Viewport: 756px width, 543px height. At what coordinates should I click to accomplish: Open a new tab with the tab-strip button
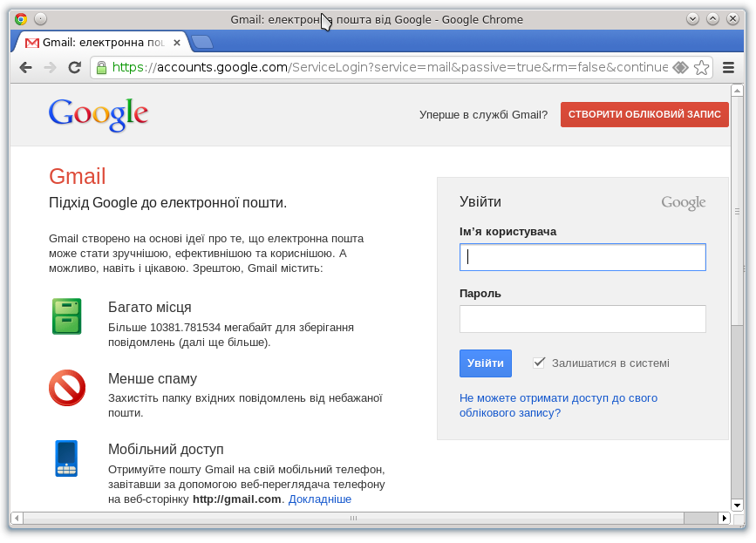[202, 43]
